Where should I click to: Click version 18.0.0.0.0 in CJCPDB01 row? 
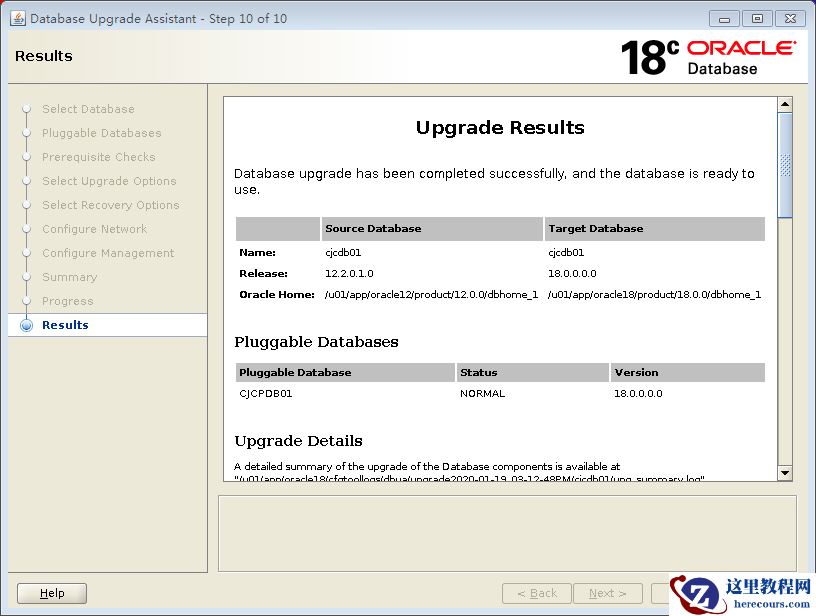pos(638,394)
